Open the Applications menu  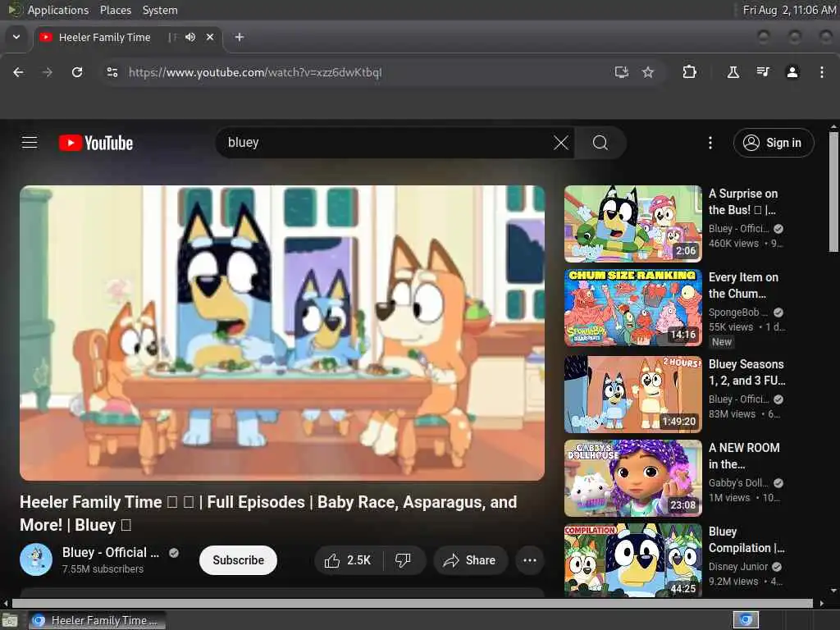click(x=58, y=10)
